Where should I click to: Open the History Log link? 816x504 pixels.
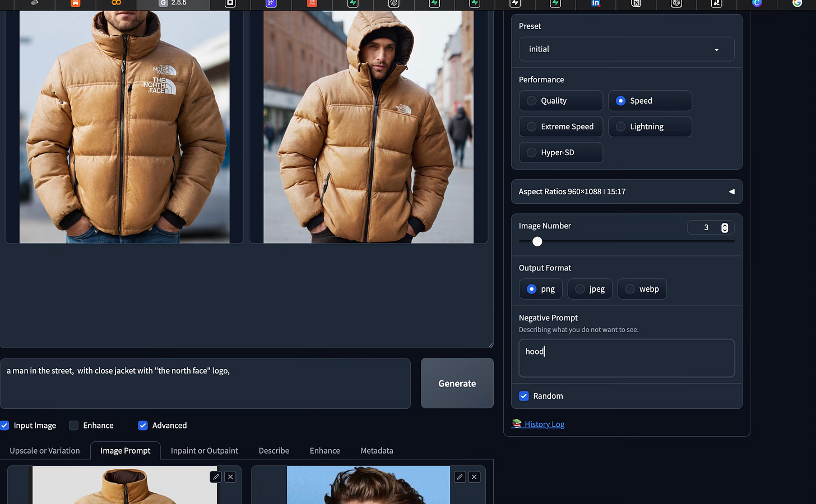544,424
